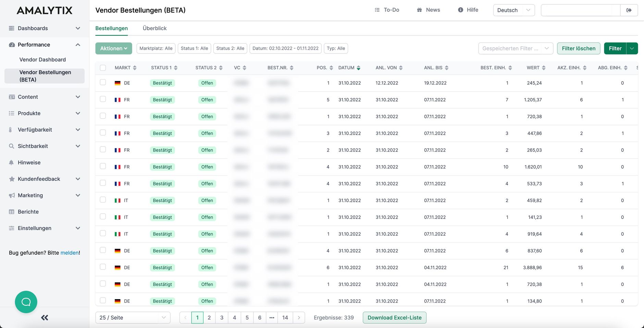Image resolution: width=644 pixels, height=328 pixels.
Task: Click the logout icon beside search field
Action: click(x=629, y=10)
